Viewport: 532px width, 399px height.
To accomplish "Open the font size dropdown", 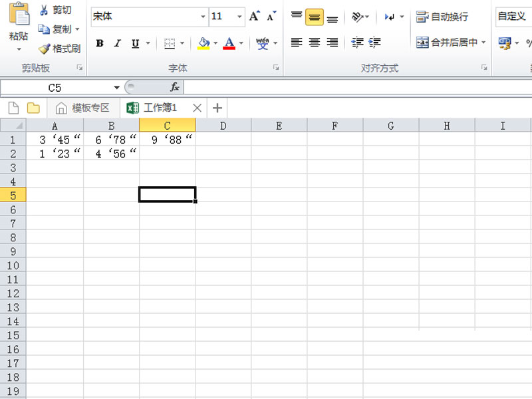I will [239, 16].
